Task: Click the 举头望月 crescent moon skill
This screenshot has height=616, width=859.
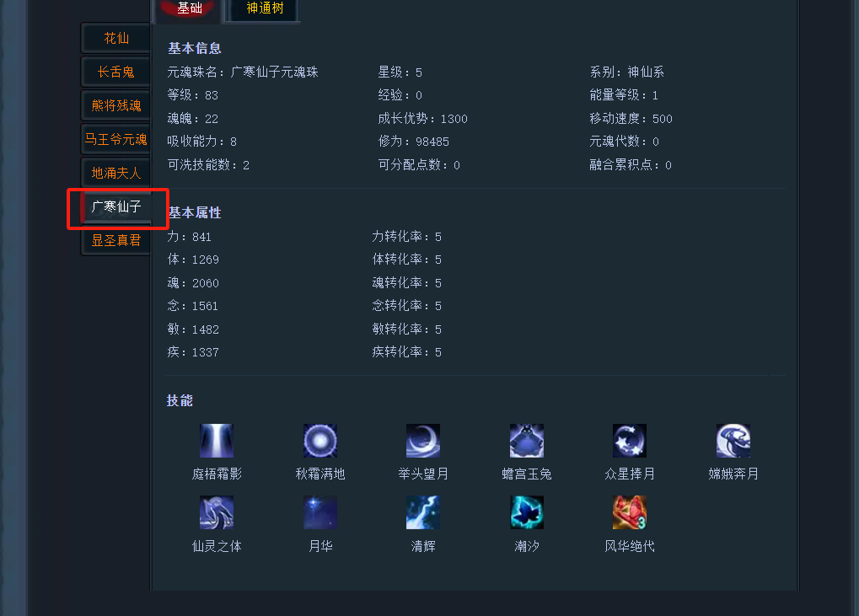Action: (423, 440)
